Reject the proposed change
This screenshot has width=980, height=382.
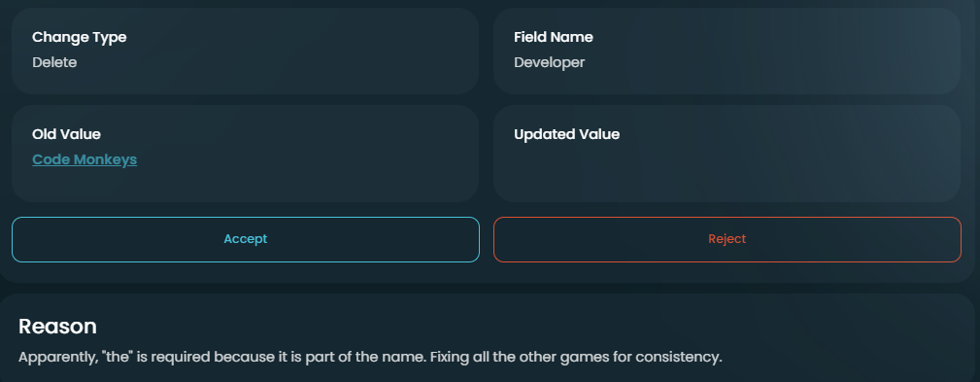(x=727, y=239)
